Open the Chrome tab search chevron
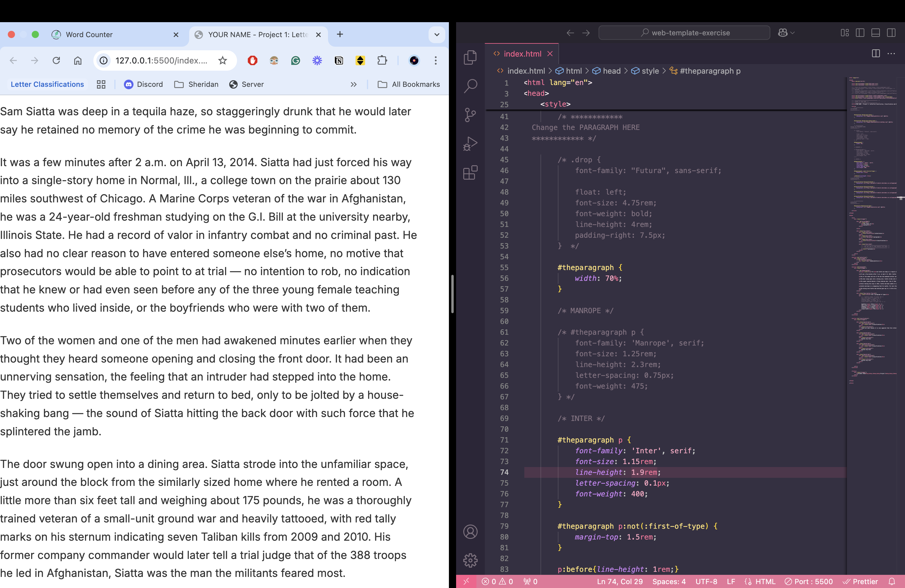Image resolution: width=905 pixels, height=588 pixels. click(437, 34)
